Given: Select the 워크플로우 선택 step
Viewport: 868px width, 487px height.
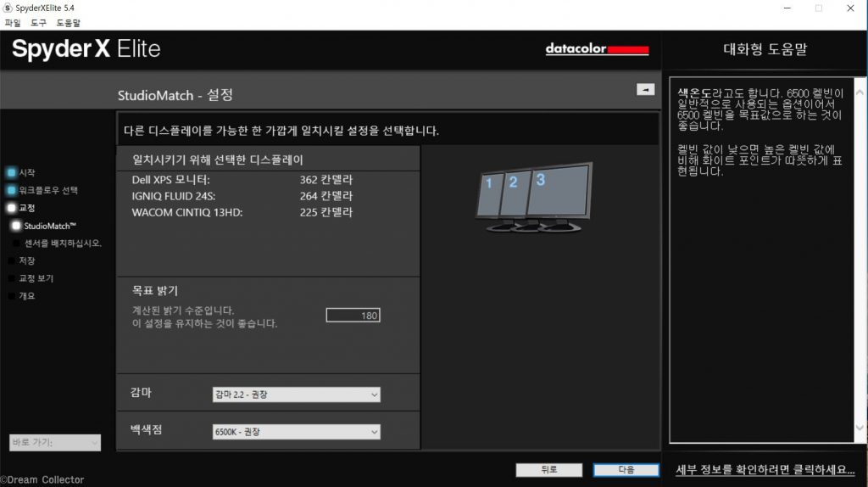Looking at the screenshot, I should [x=42, y=190].
